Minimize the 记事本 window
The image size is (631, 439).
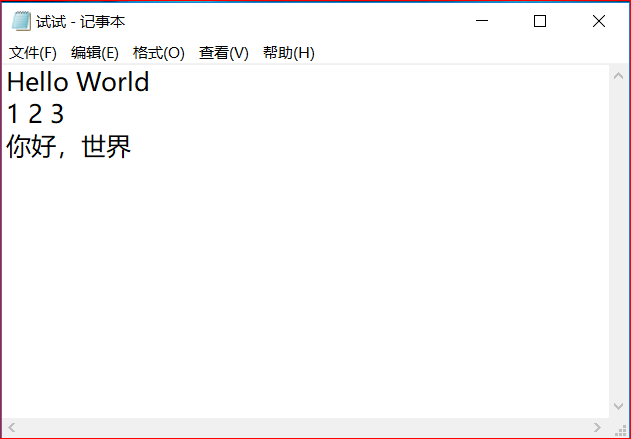[482, 21]
